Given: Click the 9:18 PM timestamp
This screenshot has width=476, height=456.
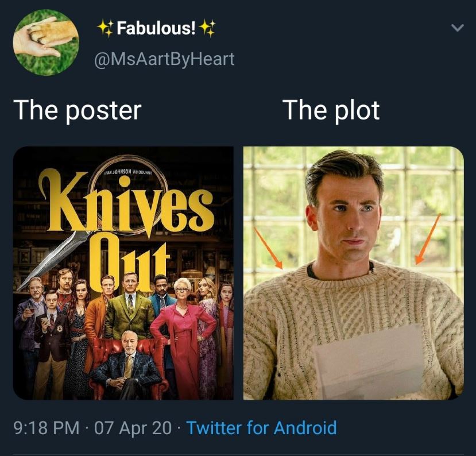Looking at the screenshot, I should tap(47, 427).
